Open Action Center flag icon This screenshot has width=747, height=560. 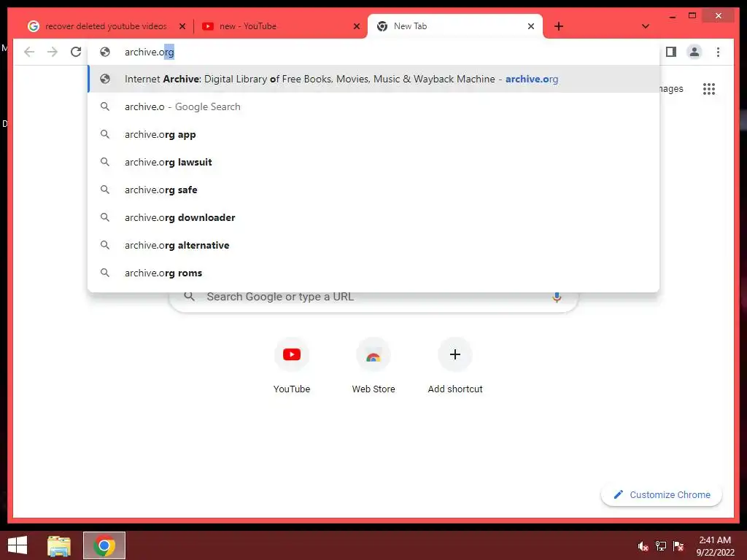(678, 546)
